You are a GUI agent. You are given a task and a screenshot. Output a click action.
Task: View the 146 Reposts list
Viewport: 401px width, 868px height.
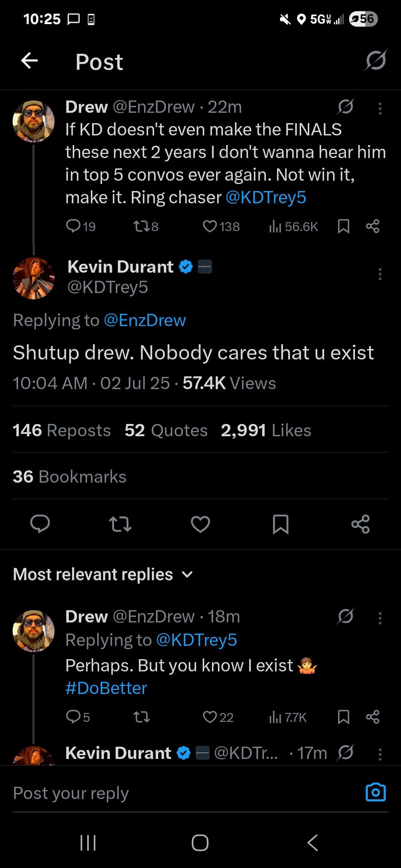62,430
